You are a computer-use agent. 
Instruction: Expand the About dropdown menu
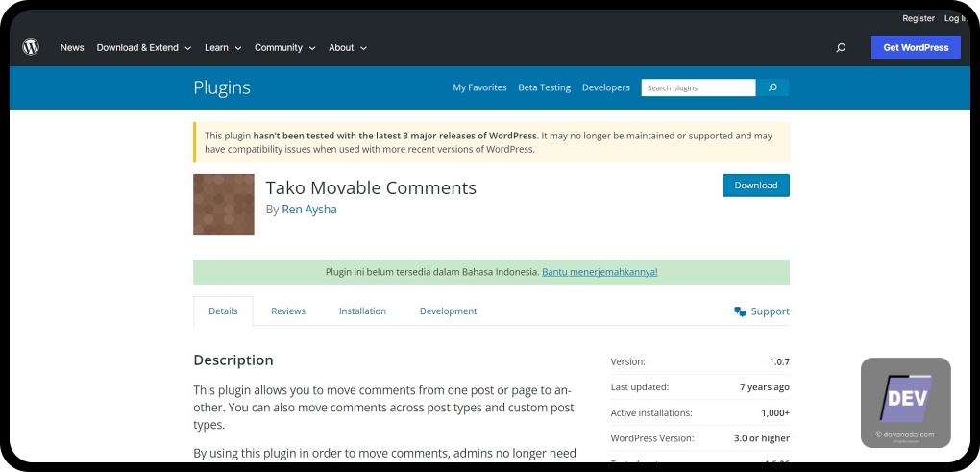[x=348, y=47]
